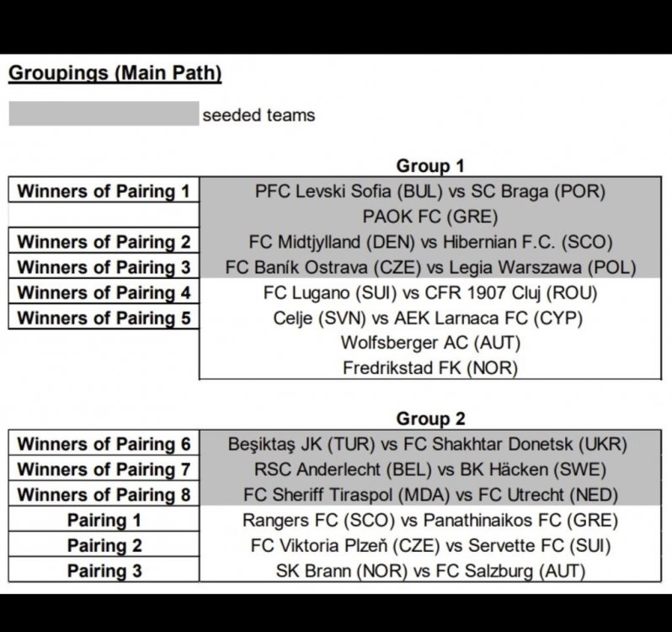Image resolution: width=672 pixels, height=632 pixels.
Task: Click the gray seeded teams swatch
Action: tap(104, 114)
